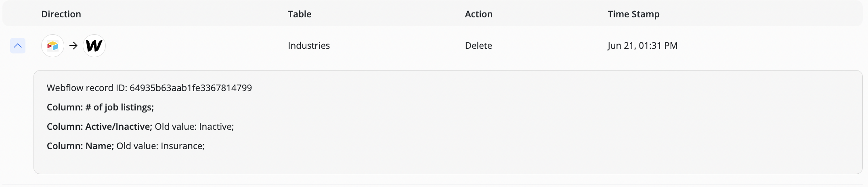The width and height of the screenshot is (868, 187).
Task: Click the Name column label
Action: coord(80,146)
